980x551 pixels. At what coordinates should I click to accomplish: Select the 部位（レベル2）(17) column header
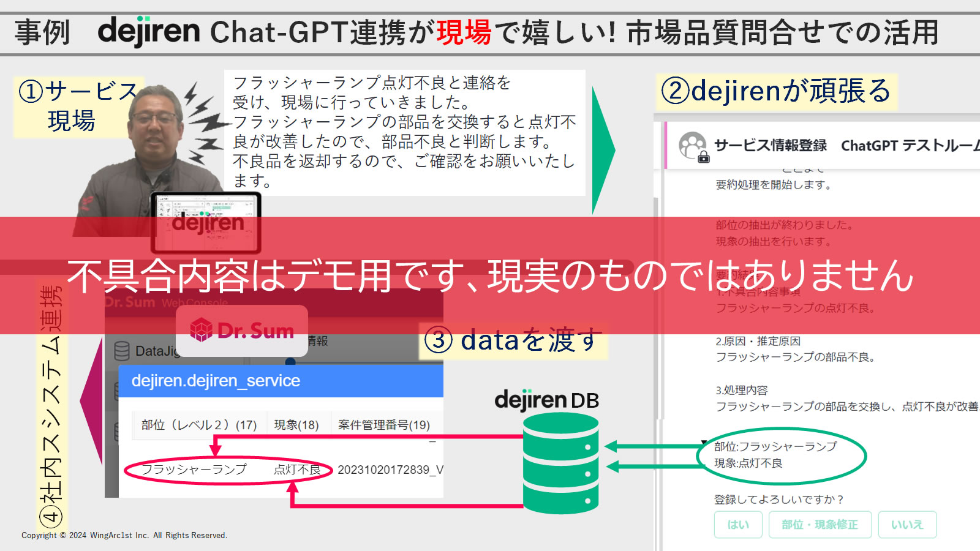[x=199, y=424]
